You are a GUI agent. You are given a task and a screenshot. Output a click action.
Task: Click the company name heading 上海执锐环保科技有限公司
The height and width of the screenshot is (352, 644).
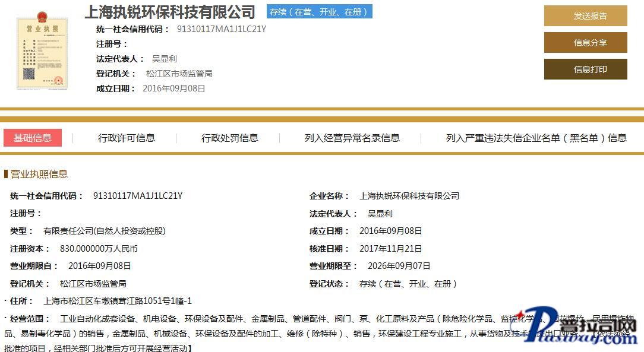tap(170, 12)
